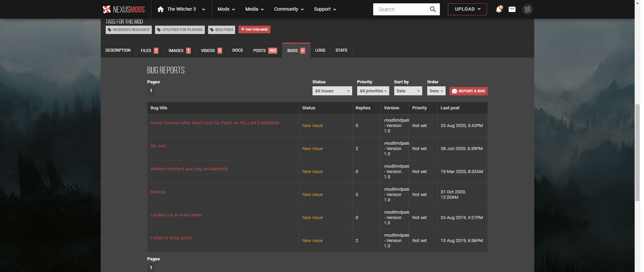This screenshot has height=272, width=644.
Task: Open the Upload dropdown button
Action: point(467,9)
